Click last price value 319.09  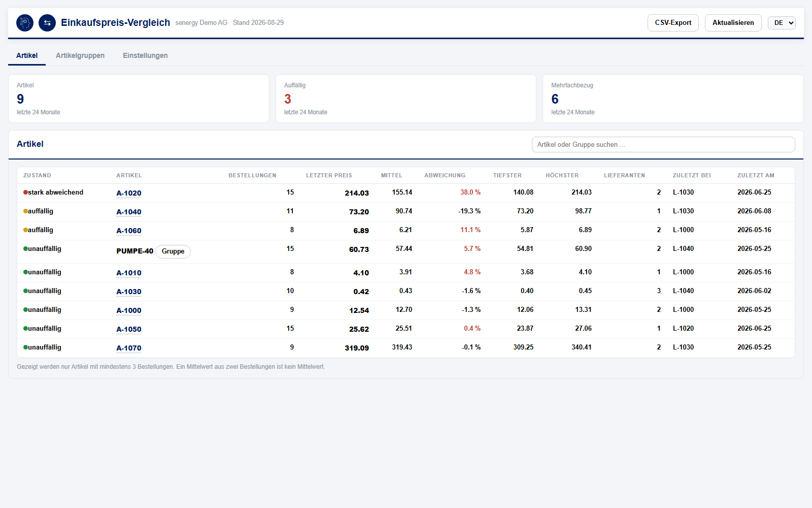pyautogui.click(x=357, y=348)
